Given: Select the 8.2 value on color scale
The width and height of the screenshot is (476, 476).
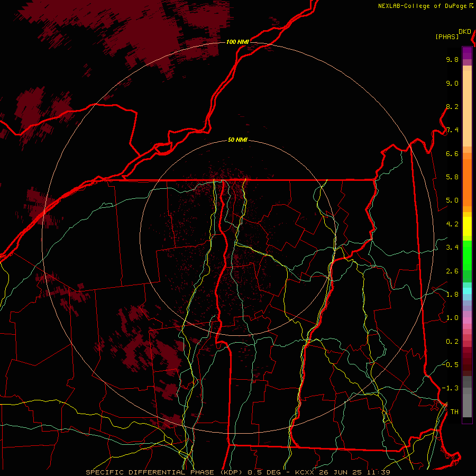Looking at the screenshot, I should [452, 106].
